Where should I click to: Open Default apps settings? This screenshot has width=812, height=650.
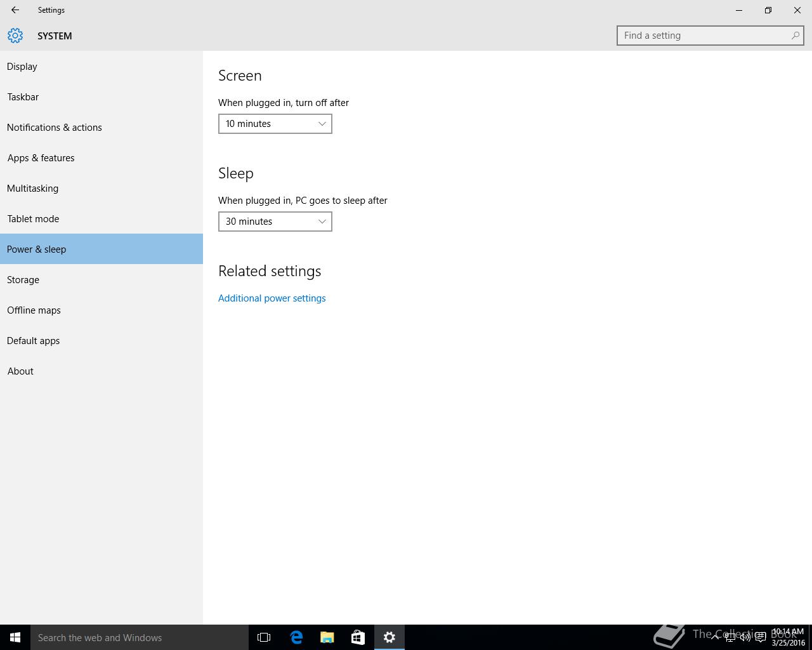tap(101, 340)
